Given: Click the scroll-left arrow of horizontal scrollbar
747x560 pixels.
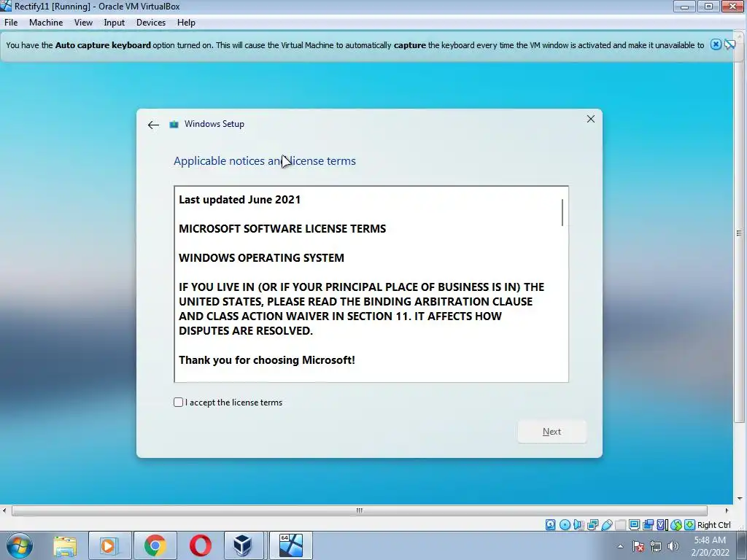Looking at the screenshot, I should (4, 510).
